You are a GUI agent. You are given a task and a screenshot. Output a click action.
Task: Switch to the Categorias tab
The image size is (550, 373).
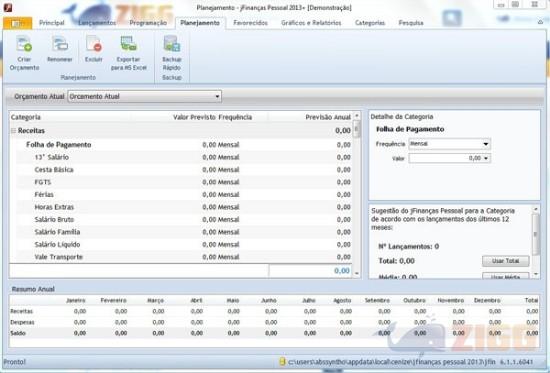tap(370, 23)
